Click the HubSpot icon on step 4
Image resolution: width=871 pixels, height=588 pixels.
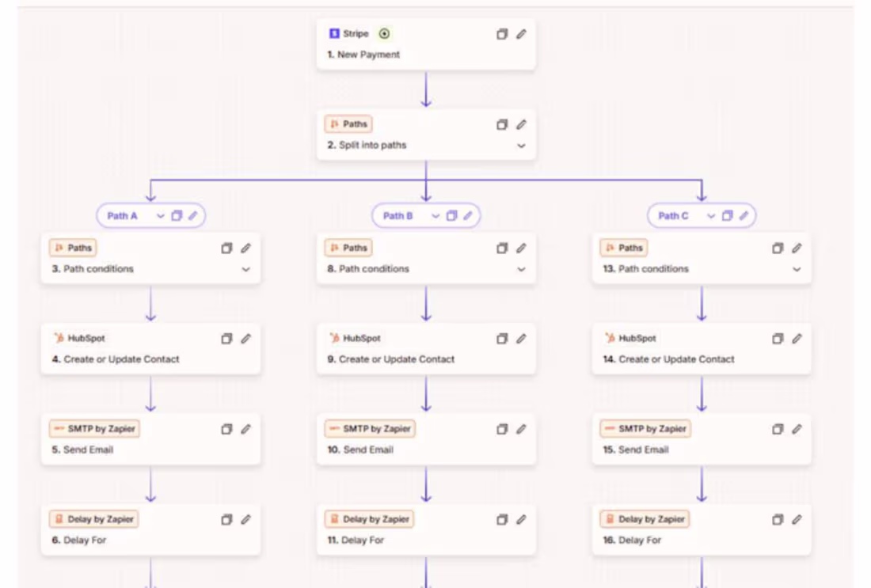point(57,338)
